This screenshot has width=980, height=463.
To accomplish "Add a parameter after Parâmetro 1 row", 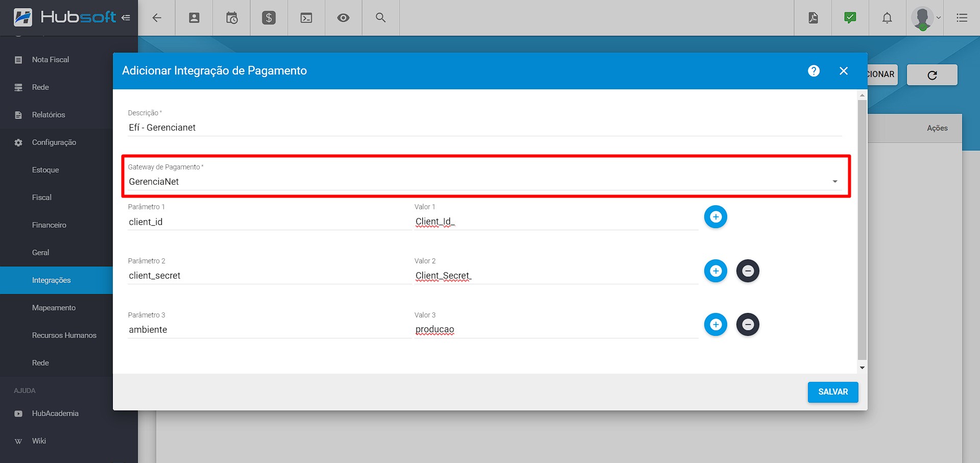I will click(x=715, y=217).
